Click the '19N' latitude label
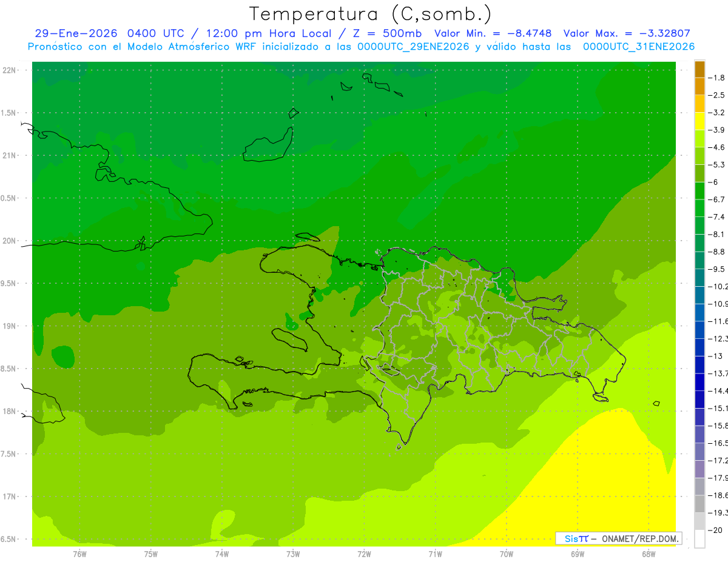Viewport: 728px width, 562px height. click(10, 326)
